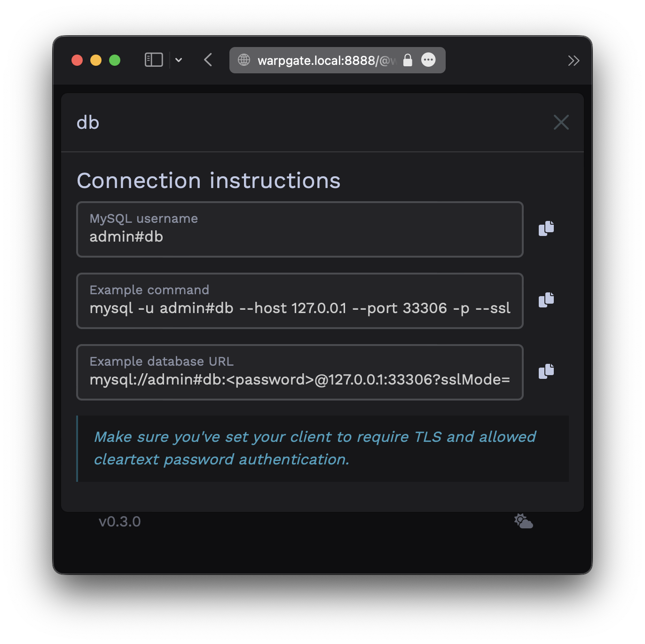Screen dimensions: 645x644
Task: Click the v0.3.0 version label
Action: 119,521
